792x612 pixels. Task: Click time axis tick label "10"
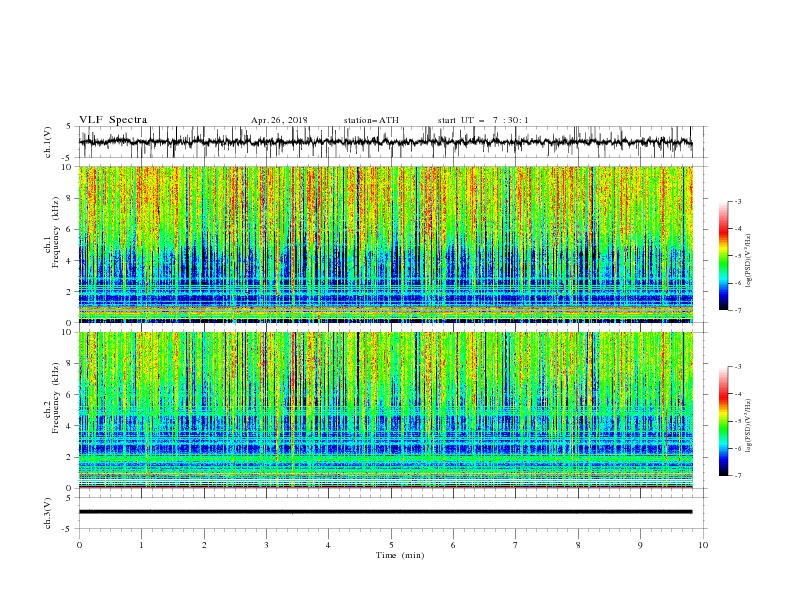(703, 545)
